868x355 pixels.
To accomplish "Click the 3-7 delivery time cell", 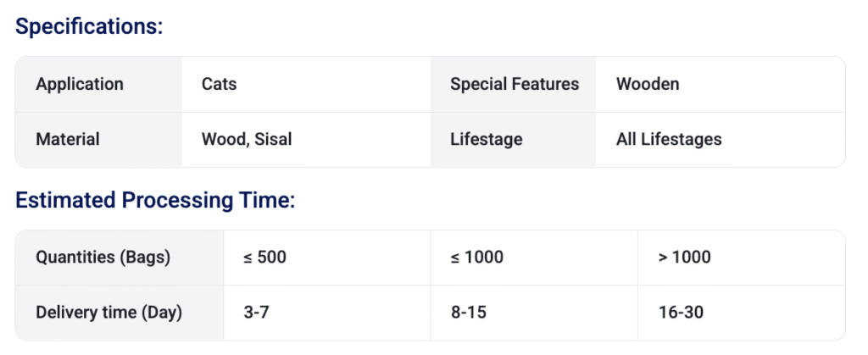I will 256,312.
